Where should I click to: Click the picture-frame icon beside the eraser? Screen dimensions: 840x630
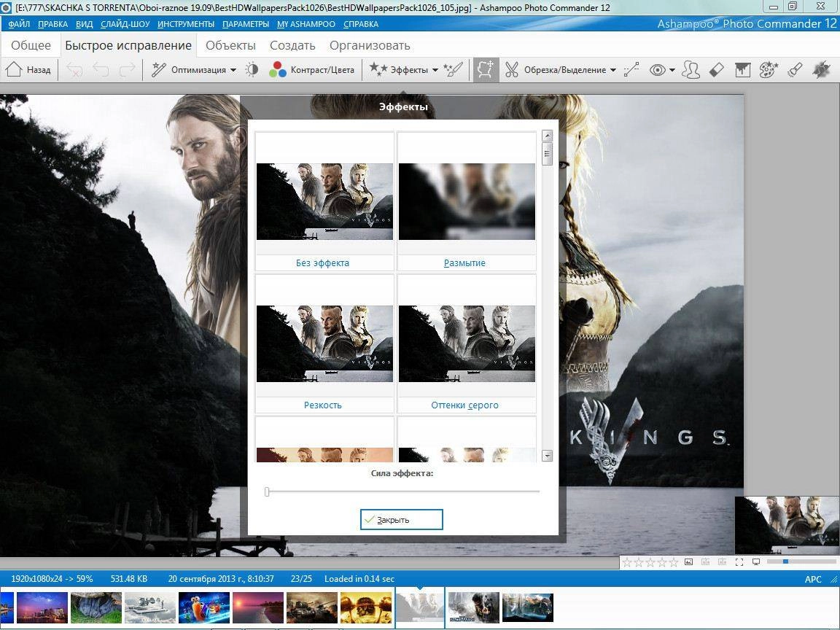[742, 70]
